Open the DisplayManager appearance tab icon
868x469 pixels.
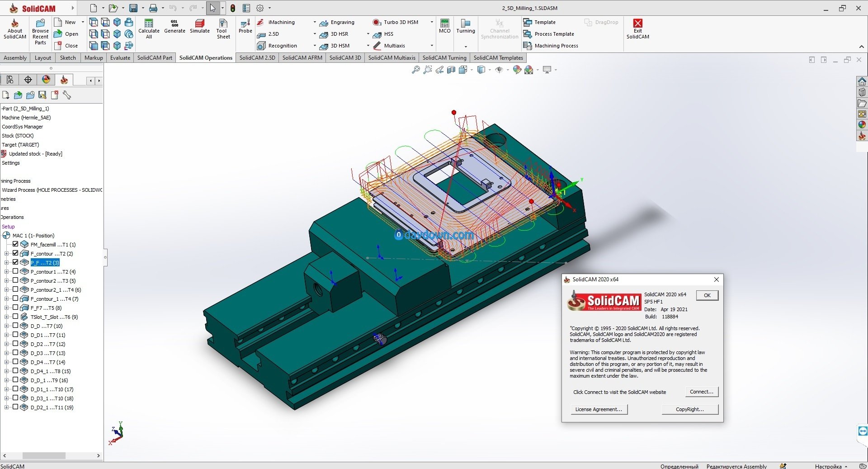coord(46,80)
